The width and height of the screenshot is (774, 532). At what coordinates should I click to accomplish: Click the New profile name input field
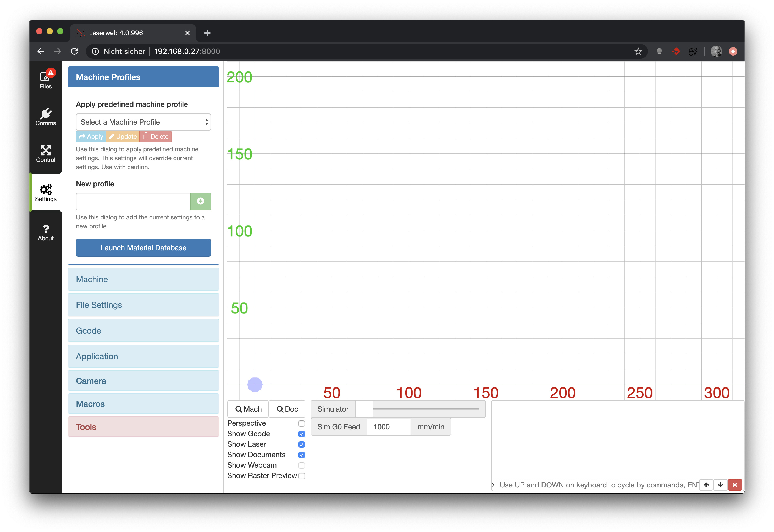133,201
